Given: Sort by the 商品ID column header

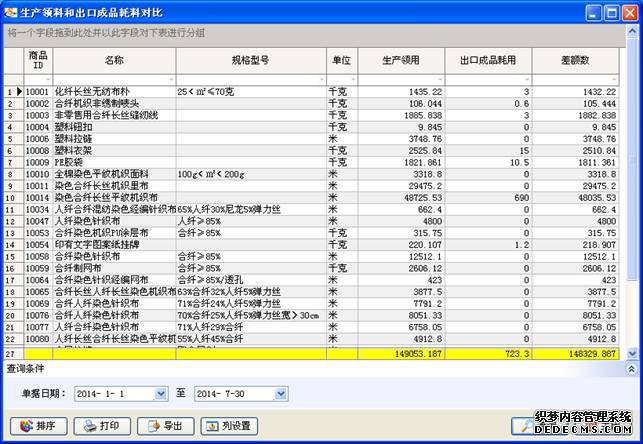Looking at the screenshot, I should click(37, 60).
